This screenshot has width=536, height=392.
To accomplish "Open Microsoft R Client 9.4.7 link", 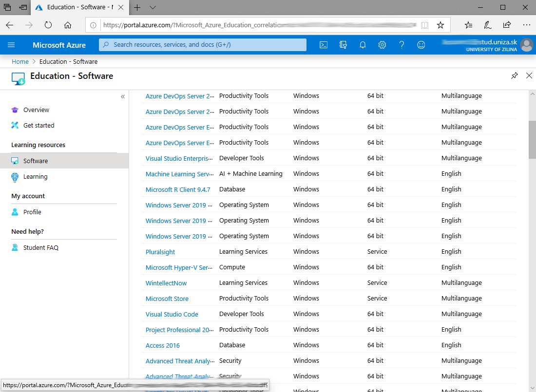I will point(178,190).
